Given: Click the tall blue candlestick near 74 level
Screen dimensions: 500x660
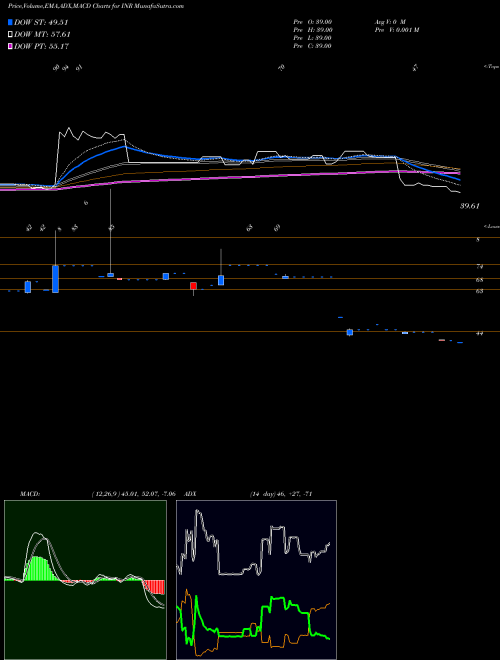Looking at the screenshot, I should coord(55,279).
